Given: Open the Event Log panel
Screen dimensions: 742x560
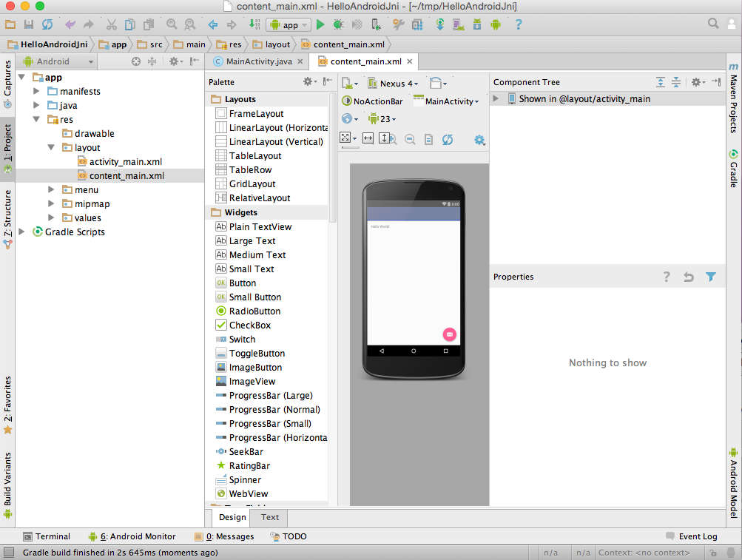Looking at the screenshot, I should (x=692, y=536).
